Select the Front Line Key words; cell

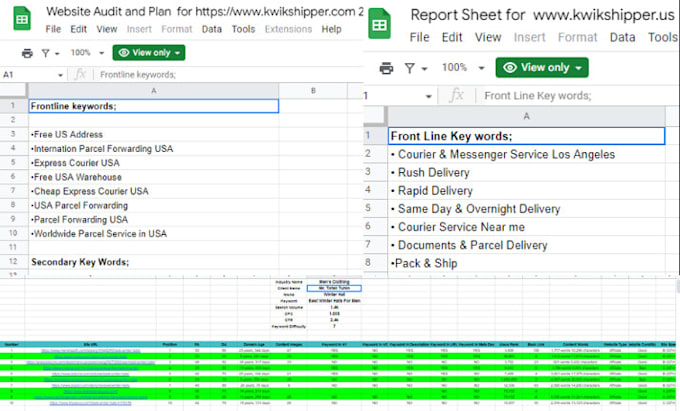(526, 136)
